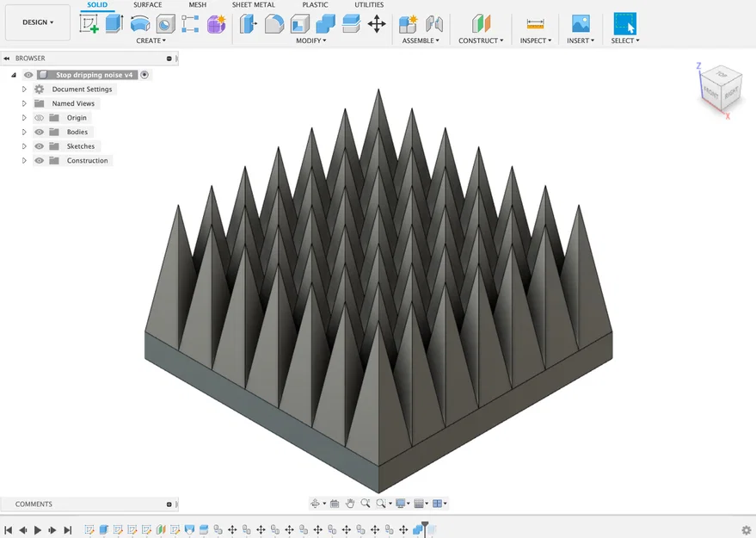Click the activate component radio button

coord(144,75)
